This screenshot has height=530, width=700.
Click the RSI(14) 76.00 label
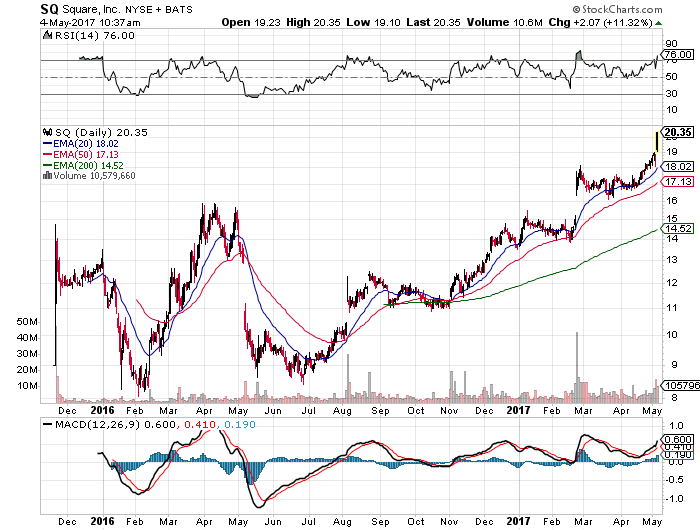(x=95, y=36)
